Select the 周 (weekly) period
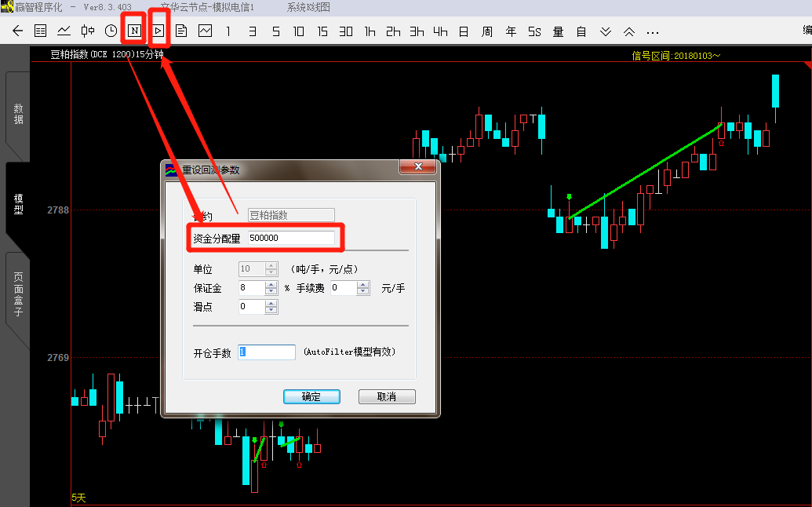812x507 pixels. (487, 31)
